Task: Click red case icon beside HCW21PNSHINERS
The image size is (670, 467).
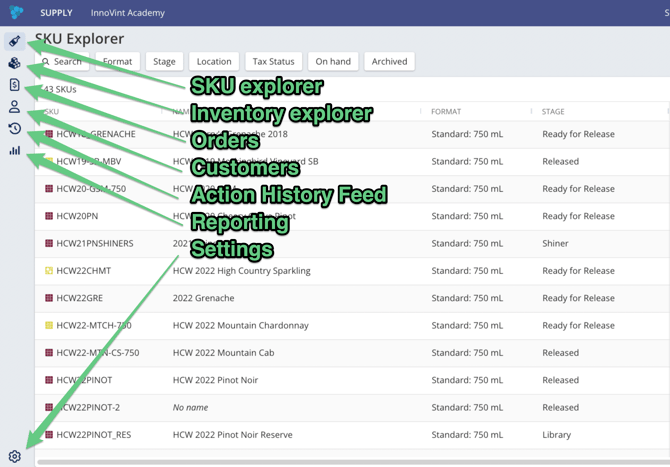Action: point(49,243)
